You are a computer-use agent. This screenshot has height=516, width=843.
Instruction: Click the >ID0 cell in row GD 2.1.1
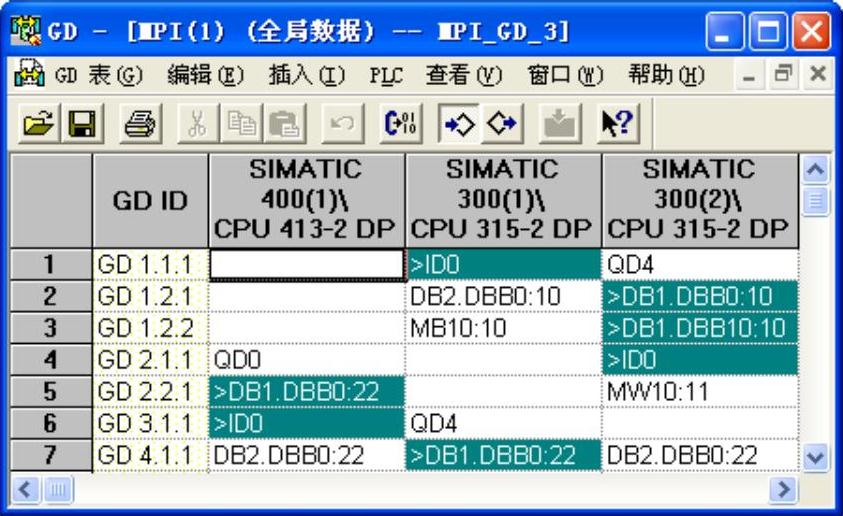coord(700,360)
